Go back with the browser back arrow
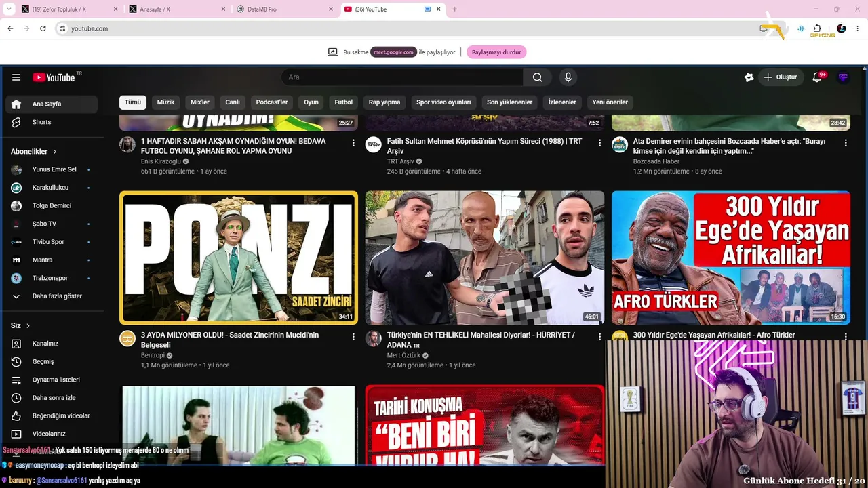Screen dimensions: 868x488 click(x=10, y=28)
